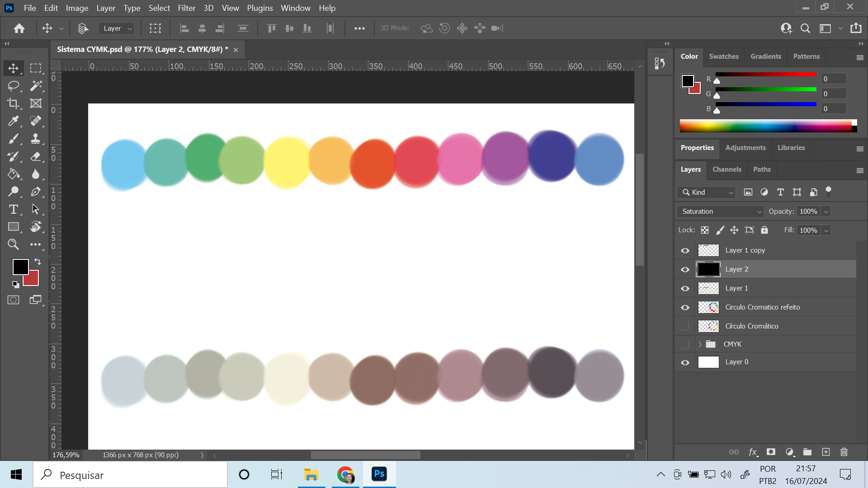This screenshot has height=488, width=868.
Task: Select the Adjustments tab
Action: point(746,147)
